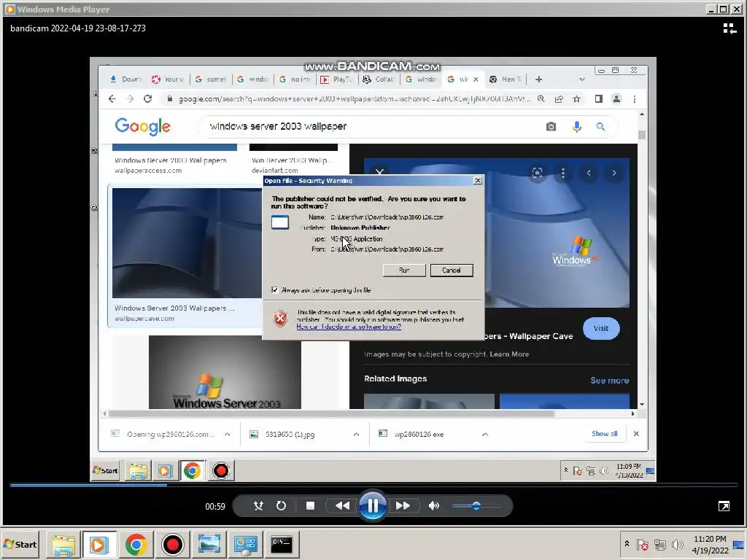The height and width of the screenshot is (560, 747).
Task: Click See more beside Related Images
Action: tap(610, 381)
